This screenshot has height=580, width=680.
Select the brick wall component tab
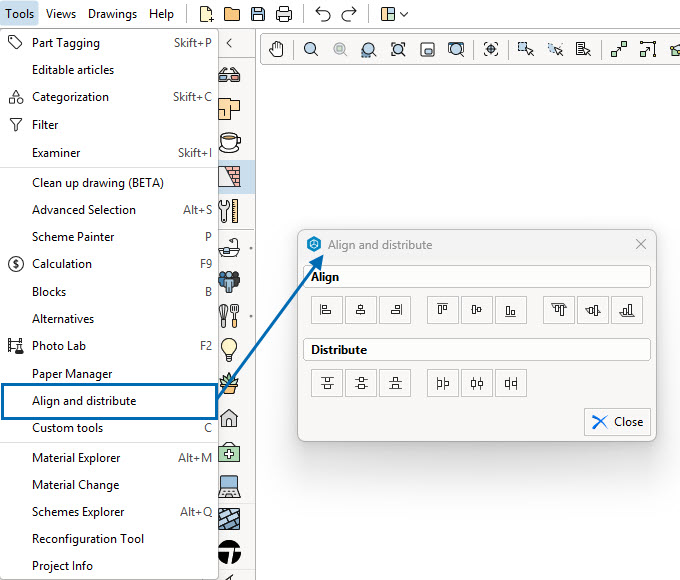(229, 177)
